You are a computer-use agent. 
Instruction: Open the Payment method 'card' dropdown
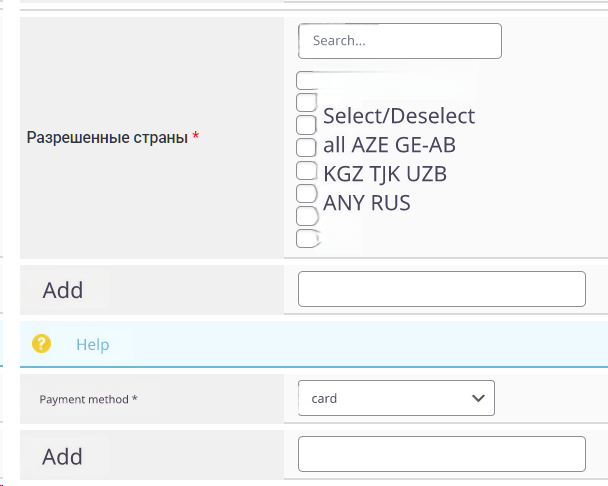(x=396, y=398)
